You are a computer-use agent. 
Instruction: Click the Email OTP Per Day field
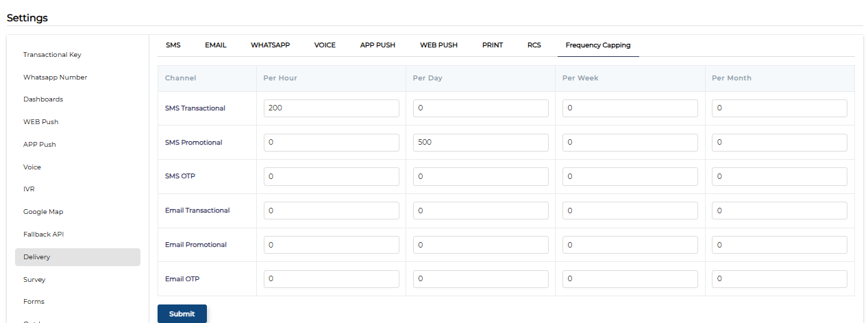point(480,279)
